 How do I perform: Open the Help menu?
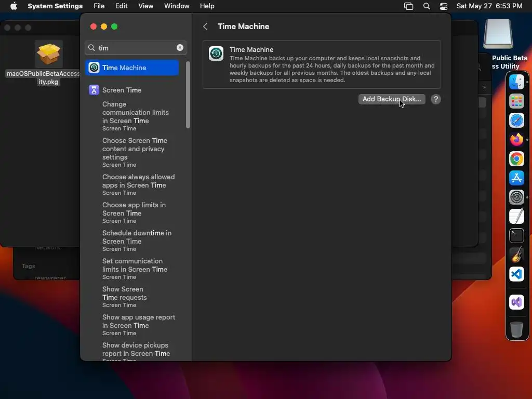(207, 6)
